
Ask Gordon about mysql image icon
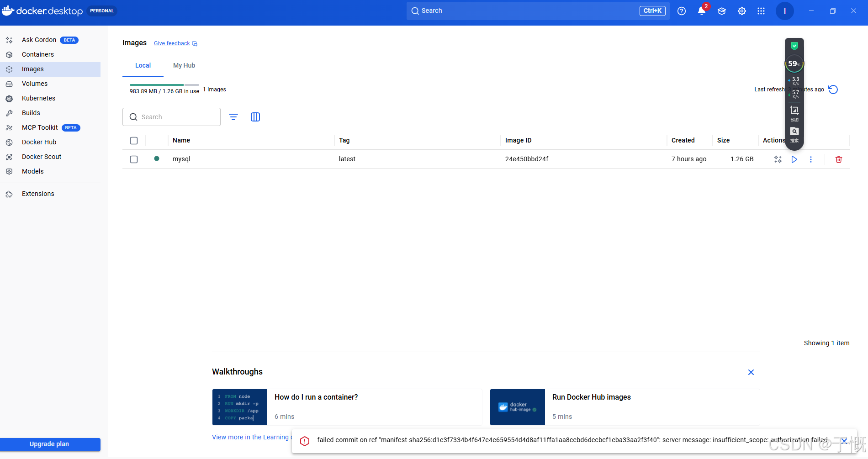pyautogui.click(x=778, y=159)
